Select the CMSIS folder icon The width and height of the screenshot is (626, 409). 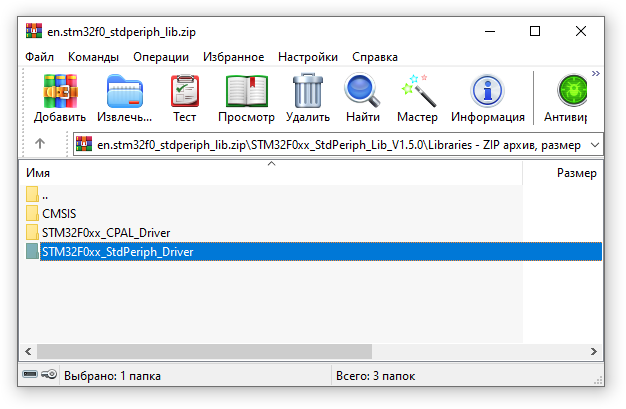pyautogui.click(x=32, y=213)
